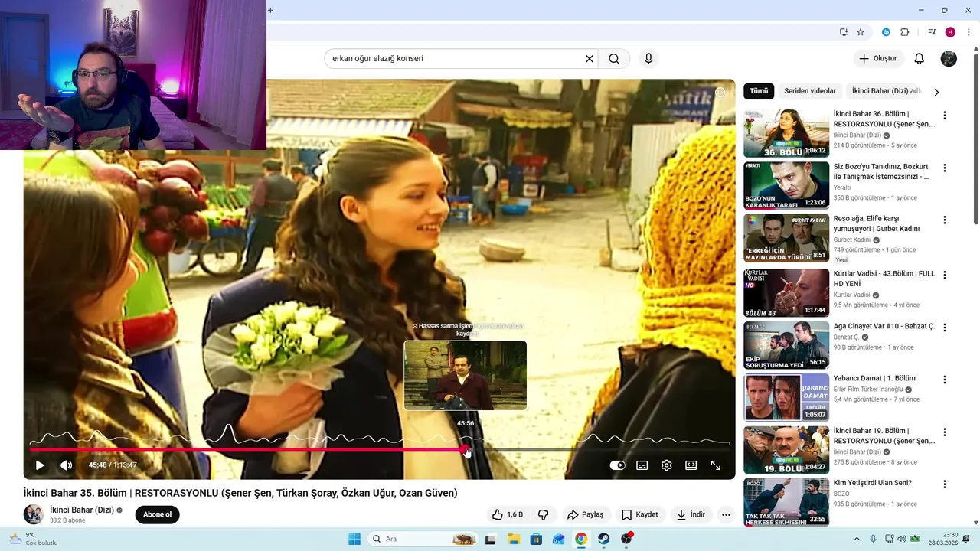
Task: Click the Abone ol subscribe button
Action: coord(158,514)
